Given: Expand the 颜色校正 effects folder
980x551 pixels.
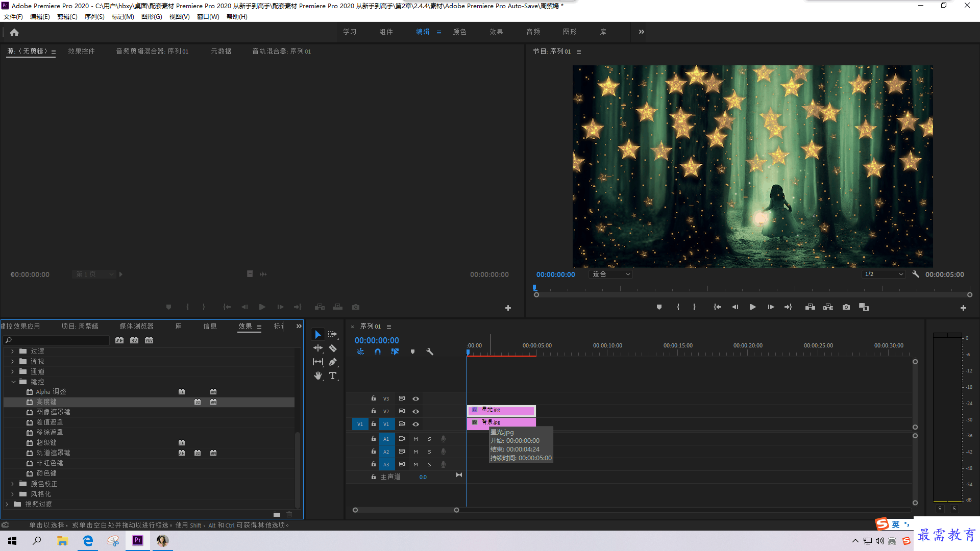Looking at the screenshot, I should pos(13,484).
